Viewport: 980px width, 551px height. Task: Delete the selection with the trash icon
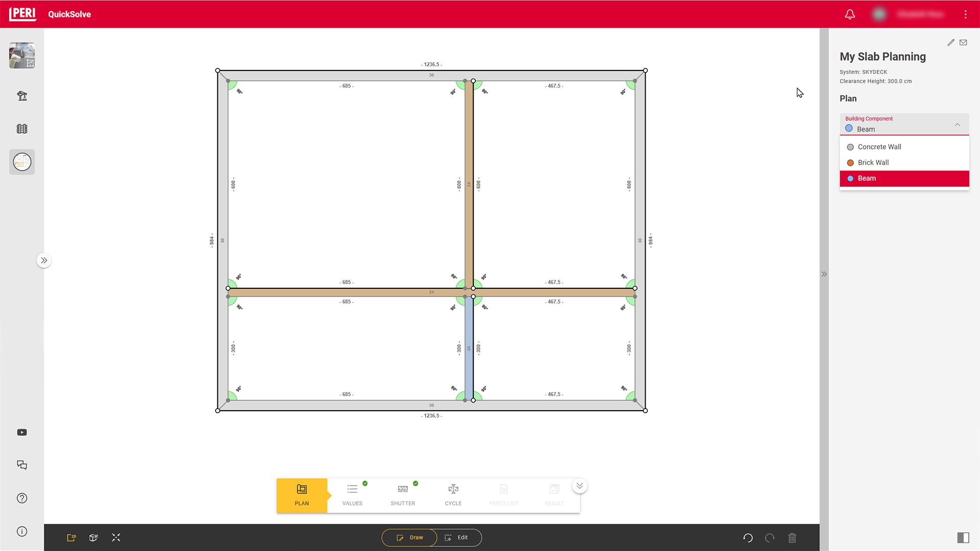click(x=792, y=538)
